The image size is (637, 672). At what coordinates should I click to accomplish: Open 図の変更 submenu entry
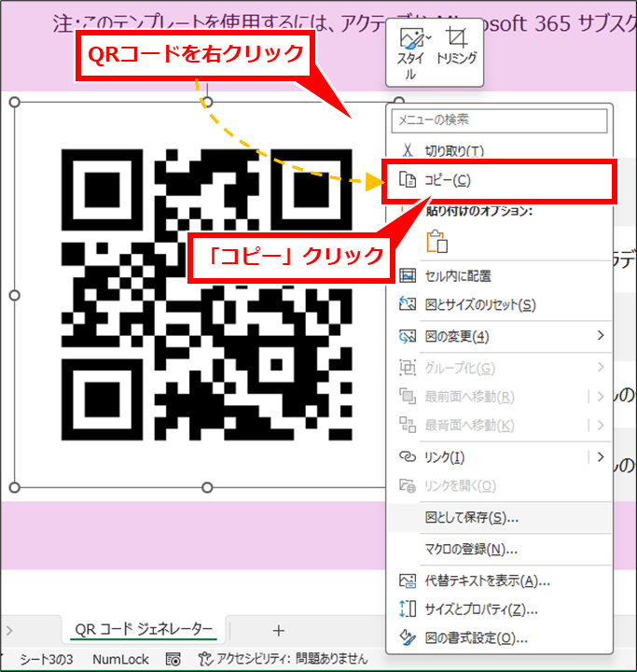coord(499,336)
